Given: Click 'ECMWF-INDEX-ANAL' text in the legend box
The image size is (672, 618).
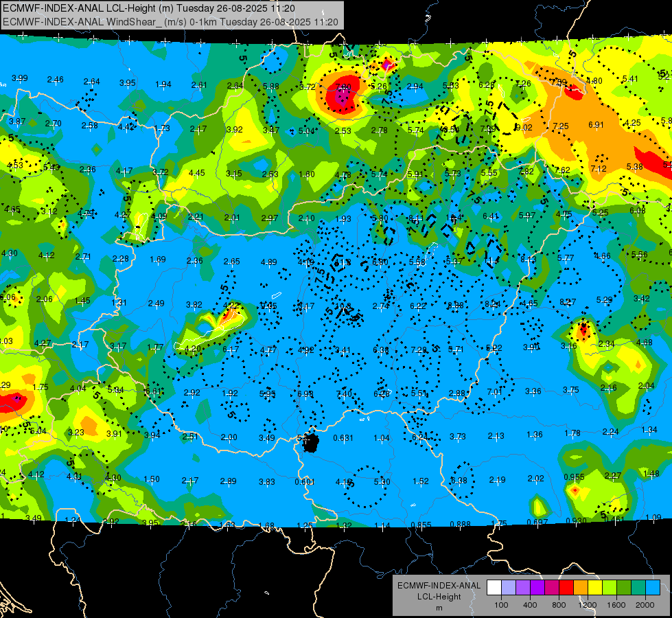Looking at the screenshot, I should pyautogui.click(x=439, y=586).
